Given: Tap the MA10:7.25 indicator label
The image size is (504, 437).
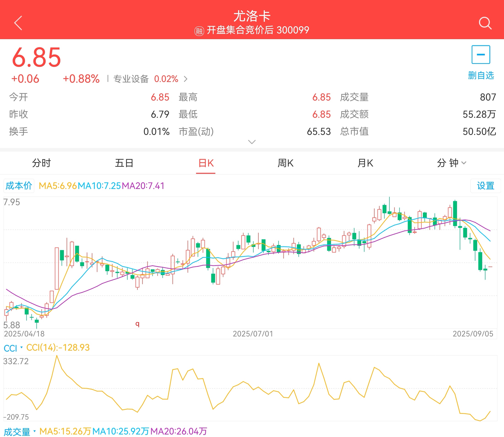Looking at the screenshot, I should 99,186.
